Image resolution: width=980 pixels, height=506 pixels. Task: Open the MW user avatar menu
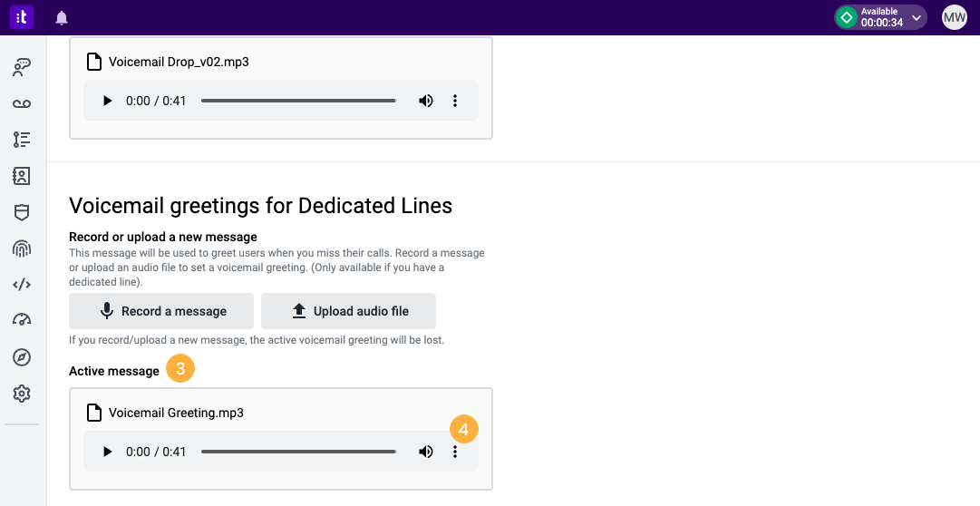955,17
